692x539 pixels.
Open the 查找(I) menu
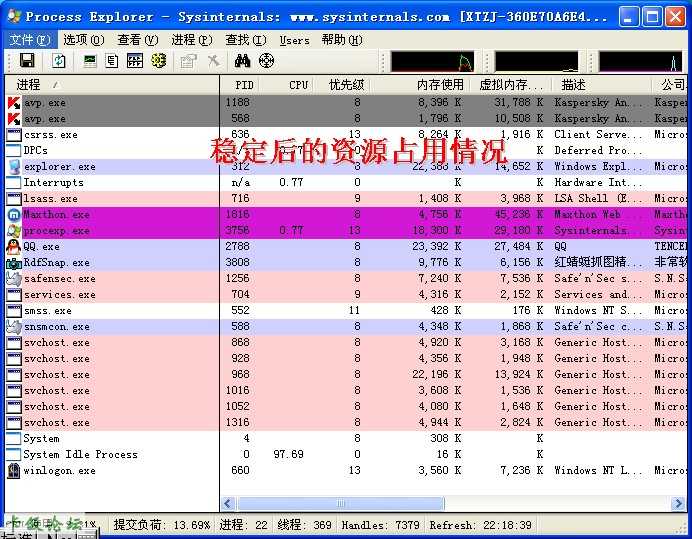245,40
